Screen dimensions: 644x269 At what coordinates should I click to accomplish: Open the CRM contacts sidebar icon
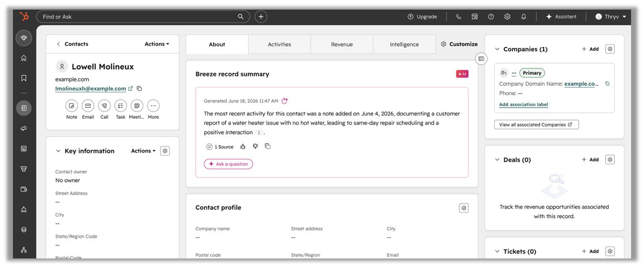(x=24, y=108)
